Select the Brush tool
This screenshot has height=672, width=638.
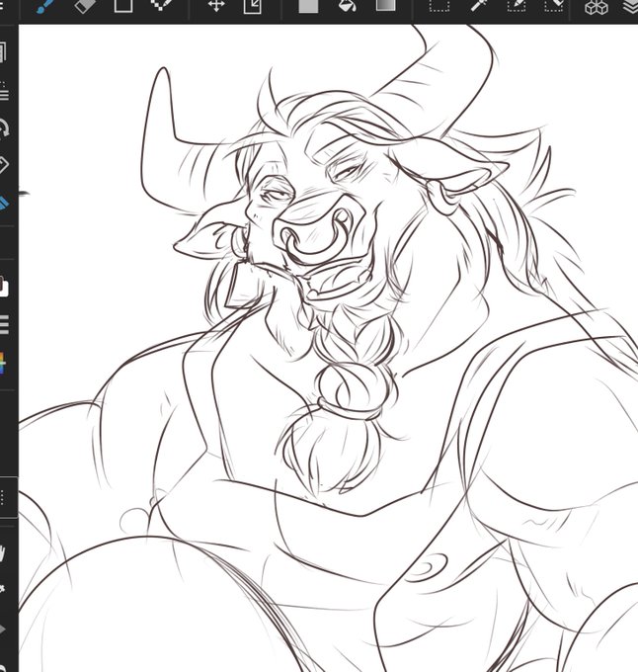point(46,7)
